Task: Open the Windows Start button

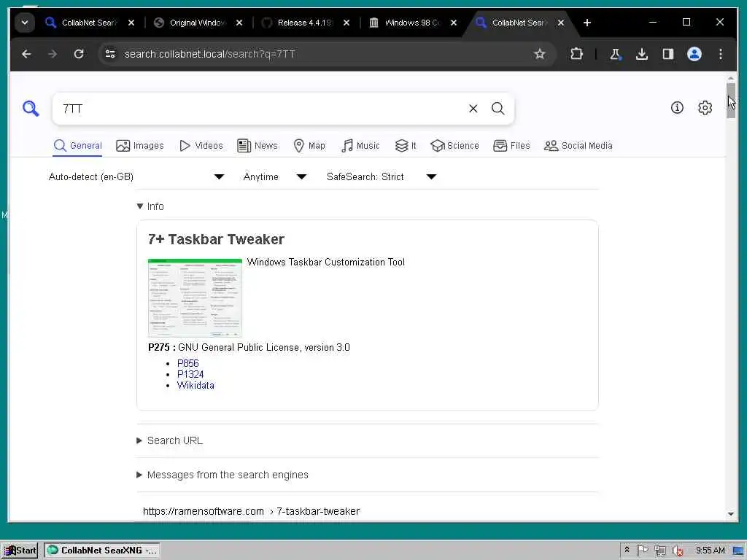Action: point(20,551)
